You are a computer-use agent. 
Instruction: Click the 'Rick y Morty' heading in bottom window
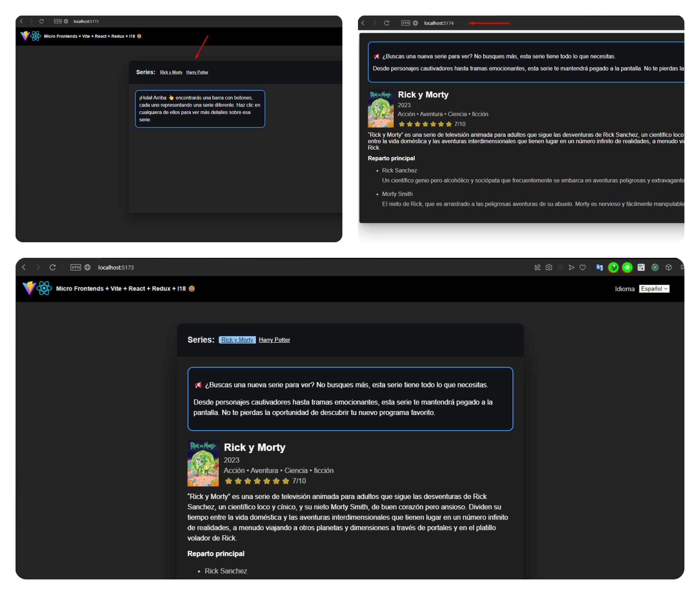(x=254, y=447)
